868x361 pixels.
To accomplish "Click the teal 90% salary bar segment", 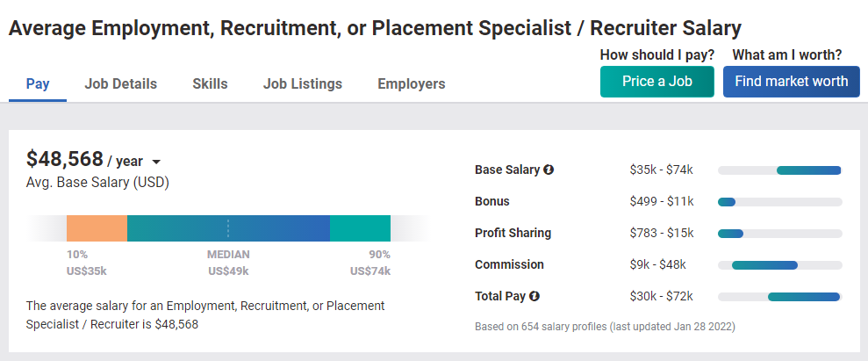I will (x=360, y=228).
